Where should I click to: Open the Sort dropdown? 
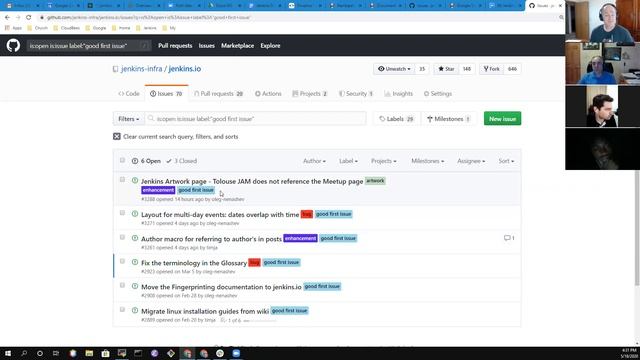(506, 161)
